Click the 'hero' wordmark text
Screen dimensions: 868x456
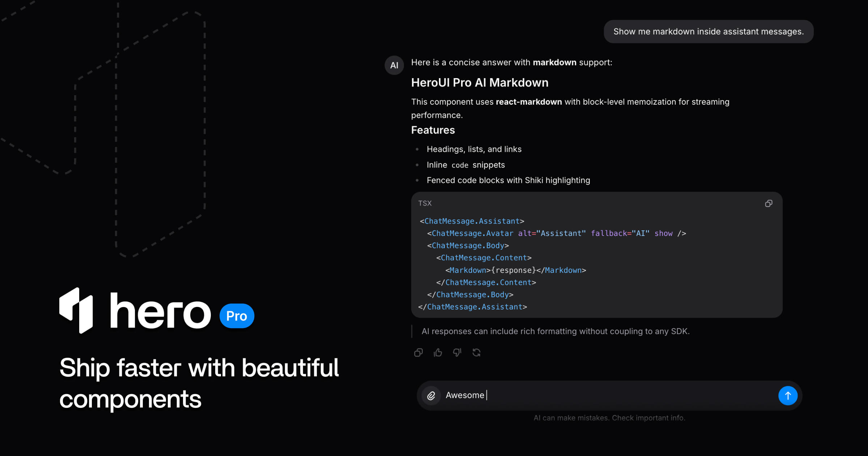tap(160, 311)
